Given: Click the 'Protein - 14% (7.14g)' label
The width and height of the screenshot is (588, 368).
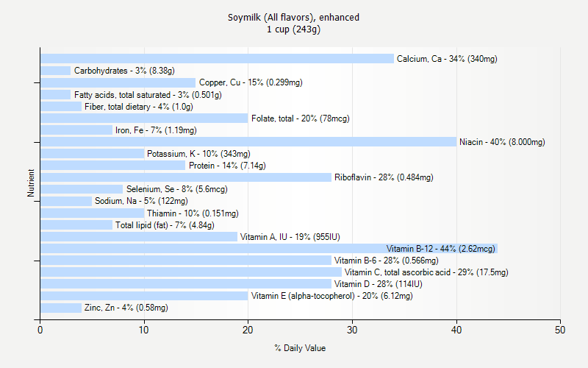Looking at the screenshot, I should (227, 166).
